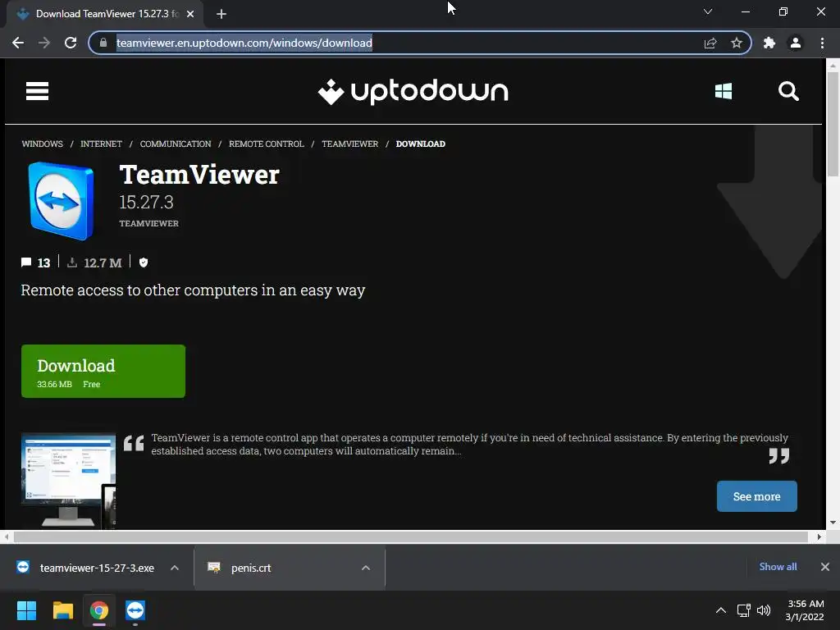Select the Download TeamViewer 15.27.3 tab

tap(105, 14)
